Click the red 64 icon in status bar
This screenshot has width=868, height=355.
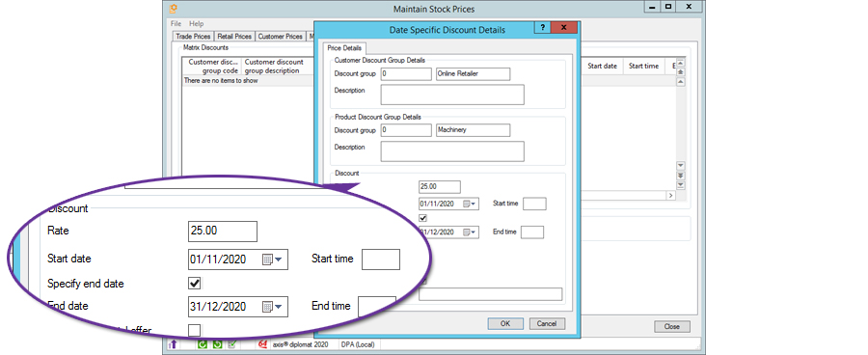coord(263,344)
